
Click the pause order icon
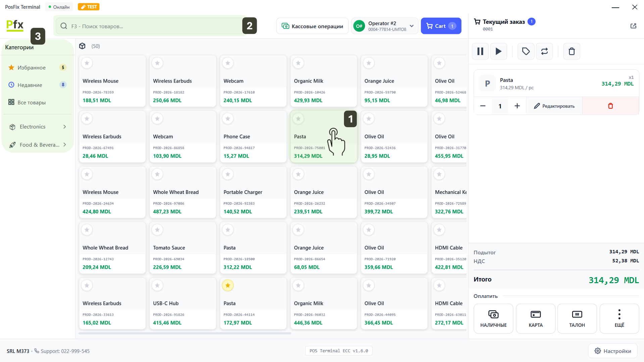[480, 51]
